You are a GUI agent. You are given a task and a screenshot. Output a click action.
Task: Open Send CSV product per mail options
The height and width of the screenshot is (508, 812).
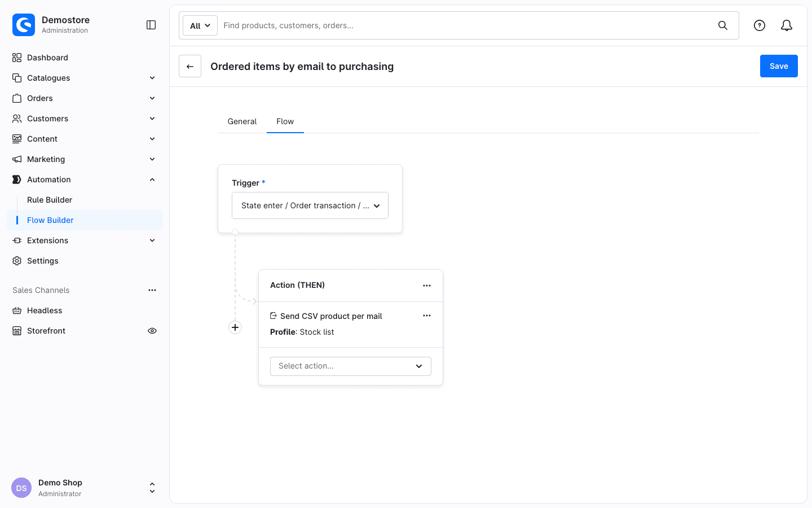(x=427, y=316)
